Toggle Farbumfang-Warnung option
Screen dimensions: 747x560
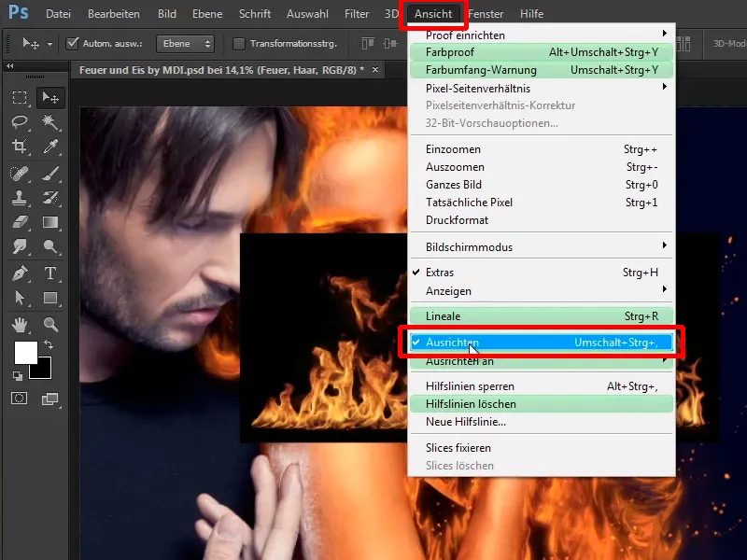542,70
